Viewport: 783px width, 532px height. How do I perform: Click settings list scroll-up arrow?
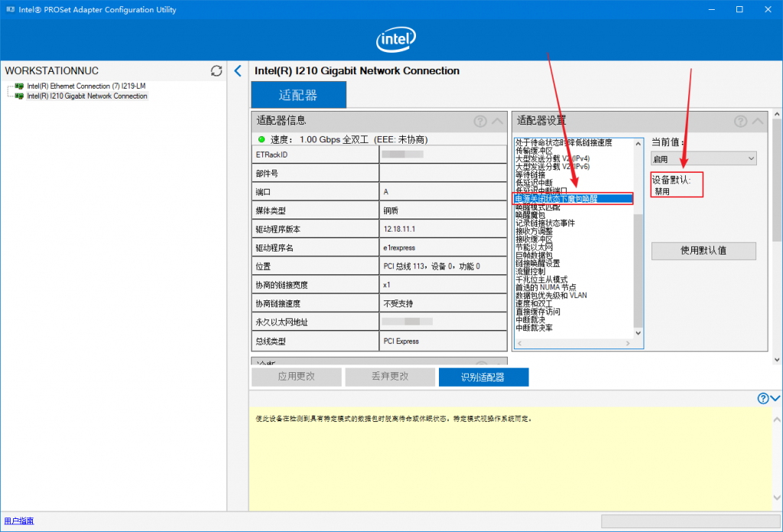[638, 144]
